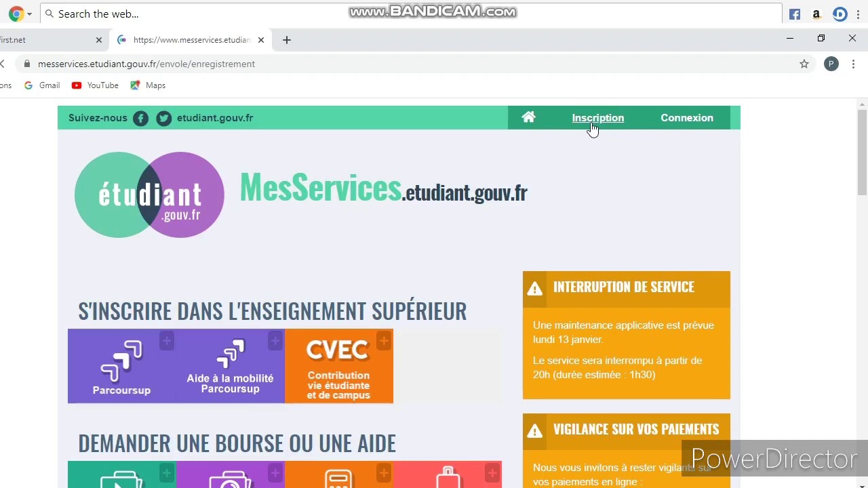
Task: Click the Facebook icon in top bar
Action: coord(795,14)
